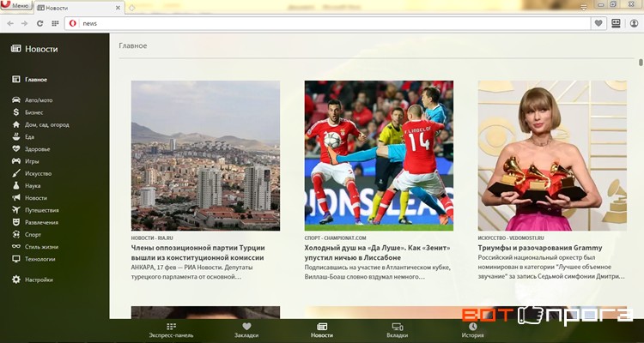Click the house icon for Дом, сад, огород
The width and height of the screenshot is (644, 343).
pyautogui.click(x=16, y=124)
